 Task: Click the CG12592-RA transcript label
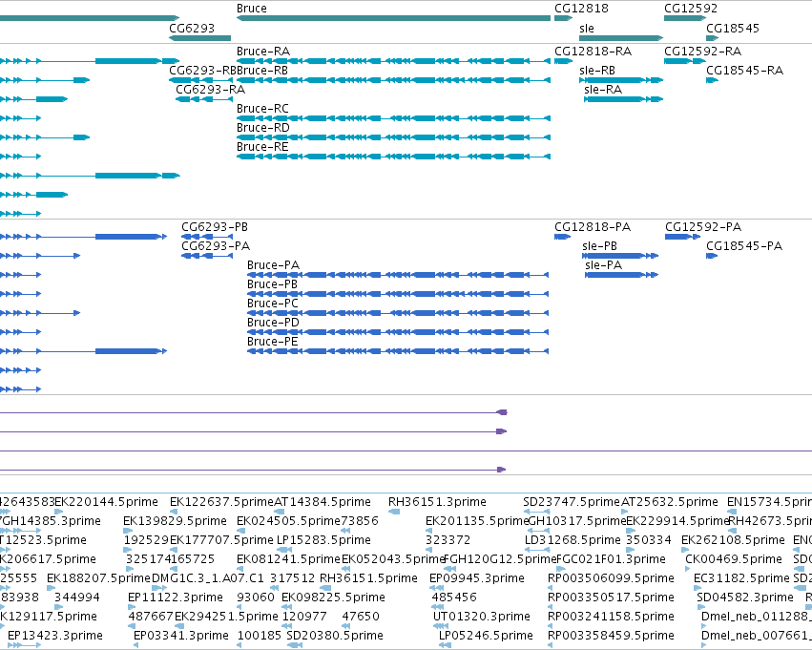[x=702, y=52]
